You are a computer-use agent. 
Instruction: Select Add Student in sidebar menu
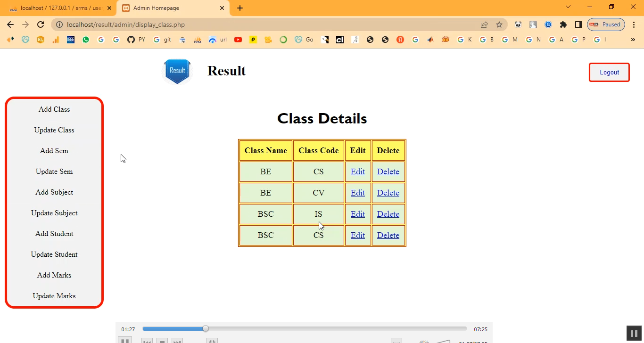pyautogui.click(x=54, y=234)
